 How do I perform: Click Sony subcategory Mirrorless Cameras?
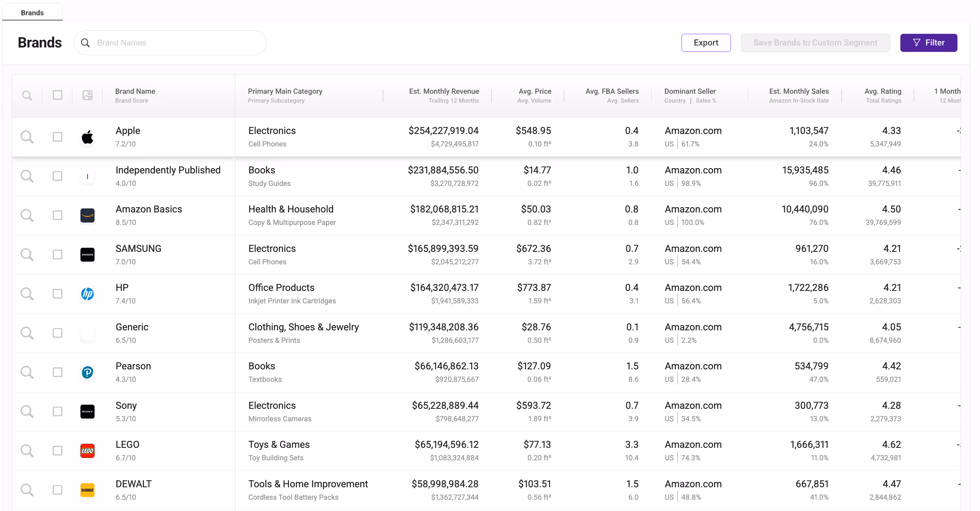(x=280, y=419)
